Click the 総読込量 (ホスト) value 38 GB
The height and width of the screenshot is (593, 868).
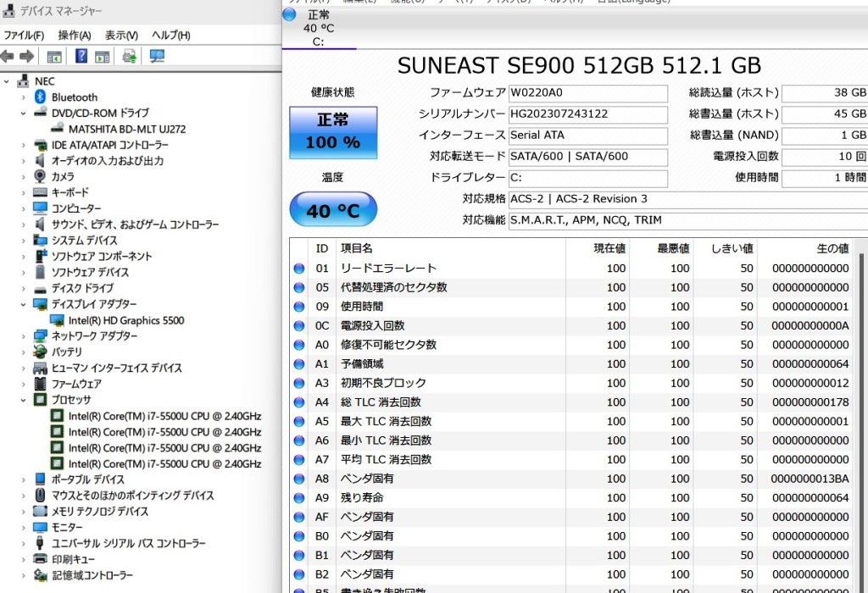825,93
